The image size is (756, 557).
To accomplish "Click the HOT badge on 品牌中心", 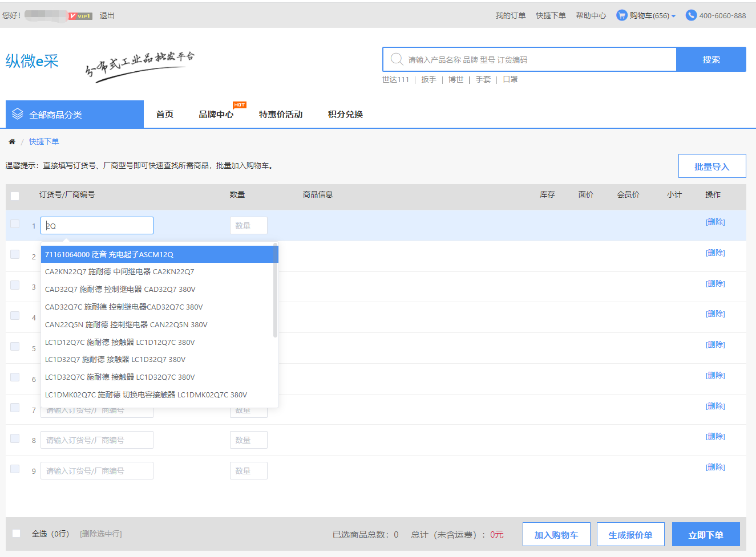I will coord(239,105).
